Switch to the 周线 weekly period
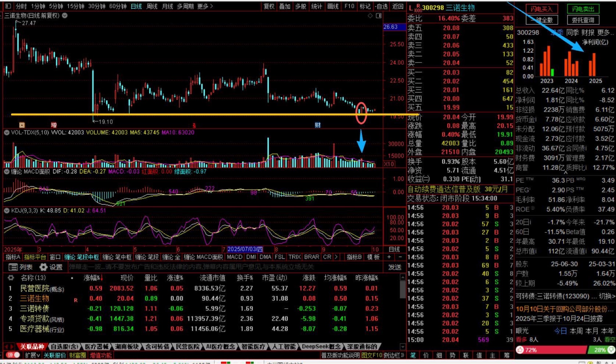 (152, 6)
